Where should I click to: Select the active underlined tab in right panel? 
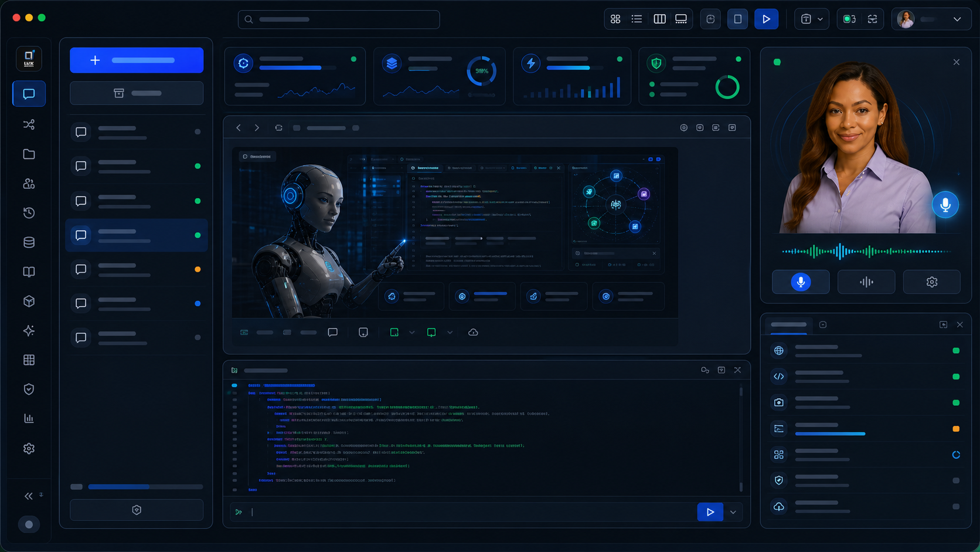[789, 325]
